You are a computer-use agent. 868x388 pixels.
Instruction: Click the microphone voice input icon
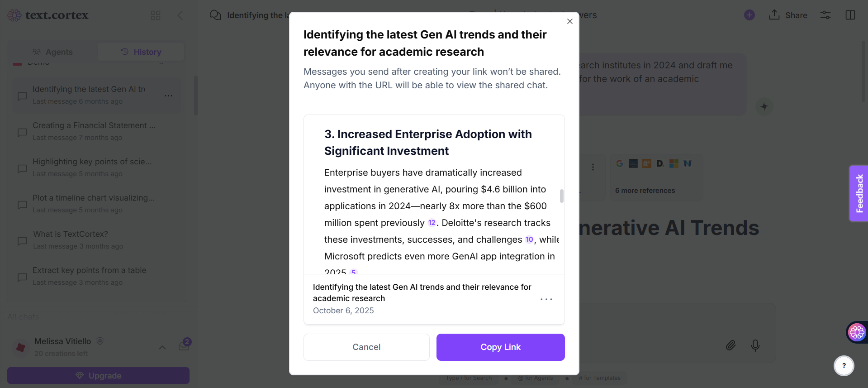click(x=755, y=345)
